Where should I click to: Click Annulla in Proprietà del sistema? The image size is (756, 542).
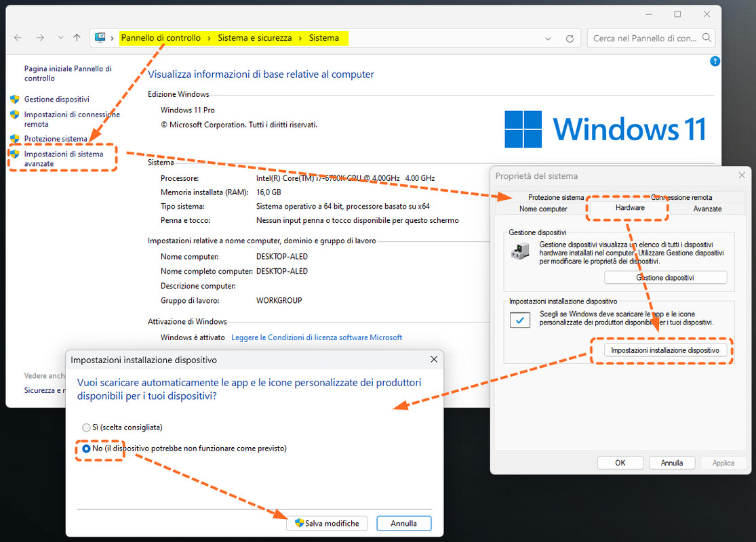672,463
